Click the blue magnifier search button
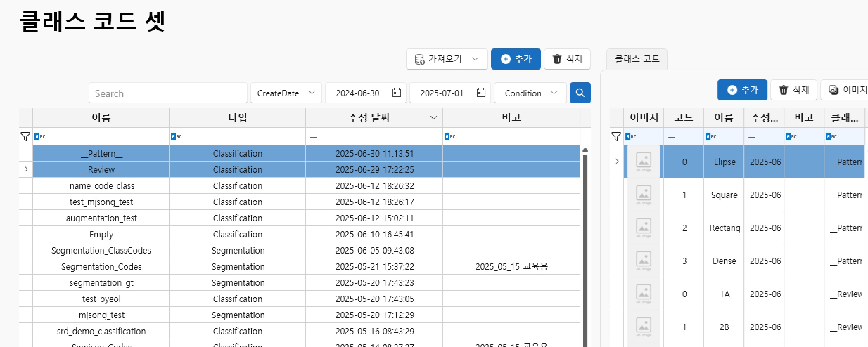 580,93
